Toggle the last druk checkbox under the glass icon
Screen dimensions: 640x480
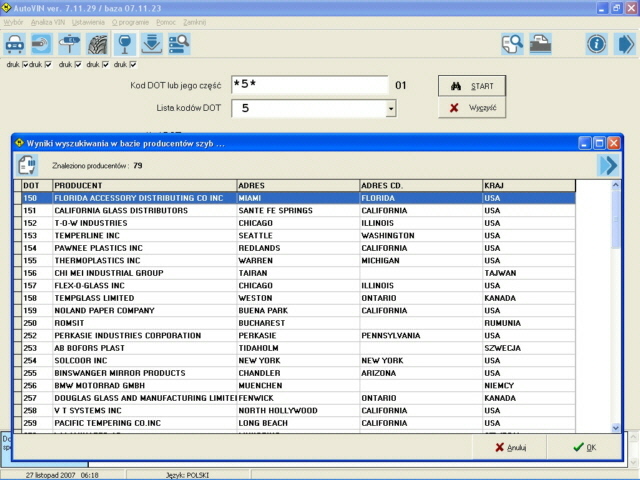tap(132, 65)
